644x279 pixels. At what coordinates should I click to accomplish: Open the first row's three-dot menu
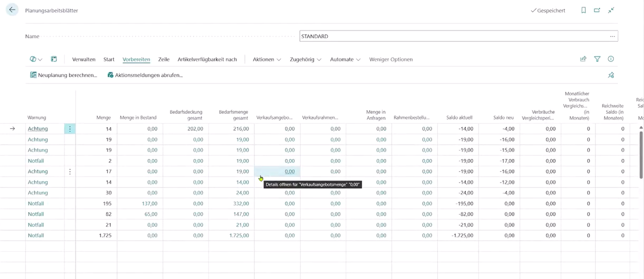[x=70, y=129]
